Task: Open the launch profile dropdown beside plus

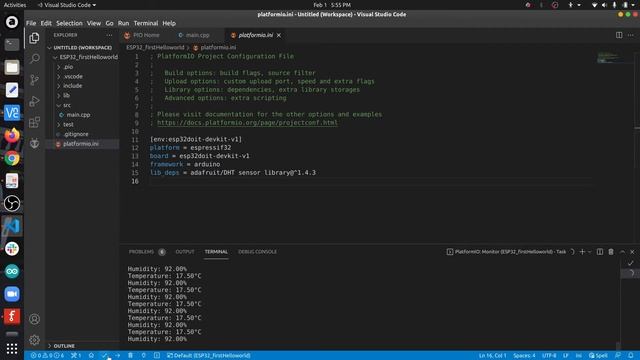Action: click(x=589, y=252)
